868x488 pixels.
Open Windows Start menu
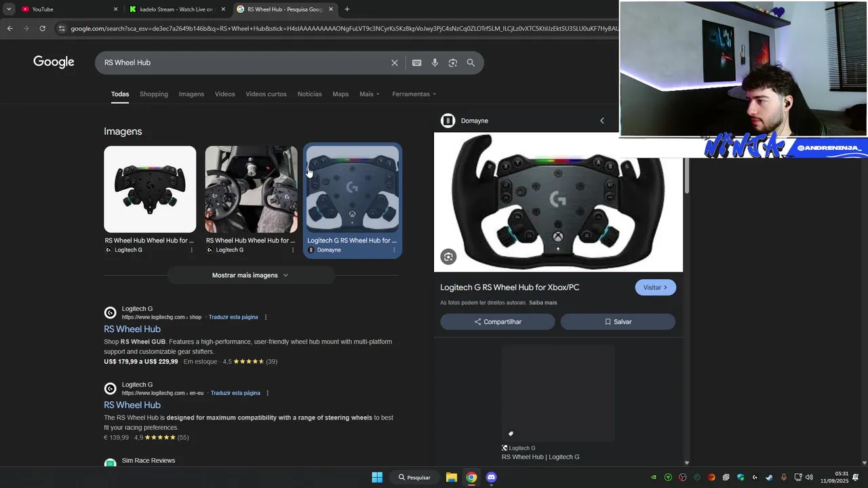377,477
